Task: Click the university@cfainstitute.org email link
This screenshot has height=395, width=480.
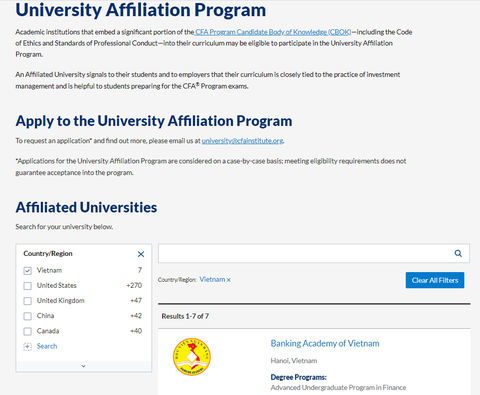Action: pos(242,141)
